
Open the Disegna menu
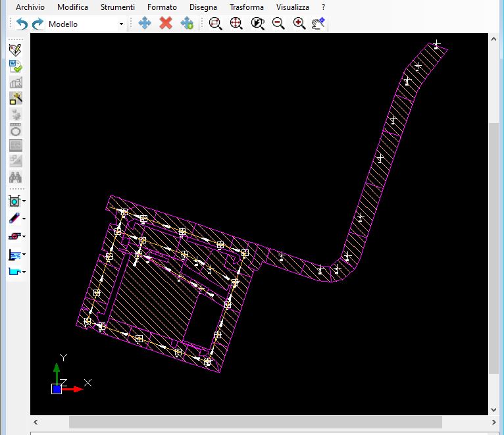click(203, 7)
